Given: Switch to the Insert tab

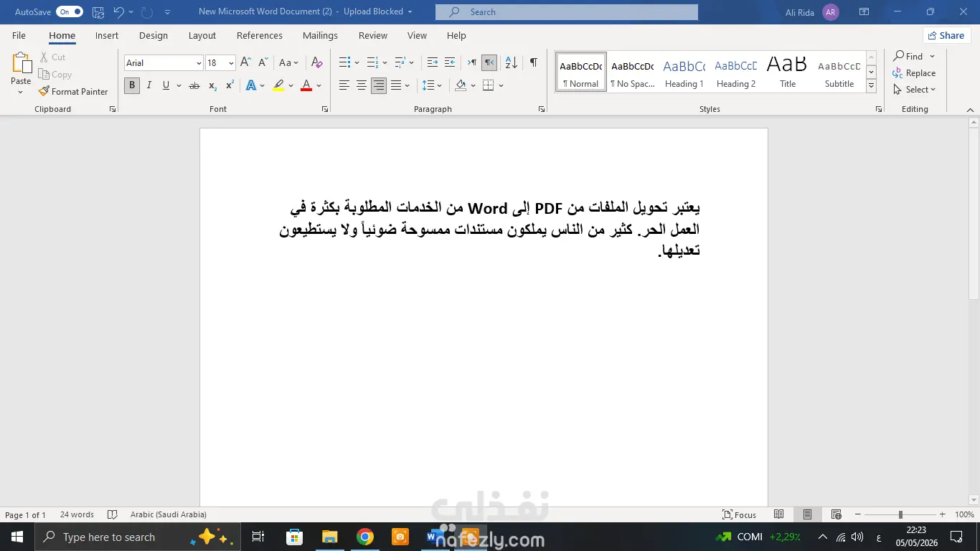Looking at the screenshot, I should 107,35.
